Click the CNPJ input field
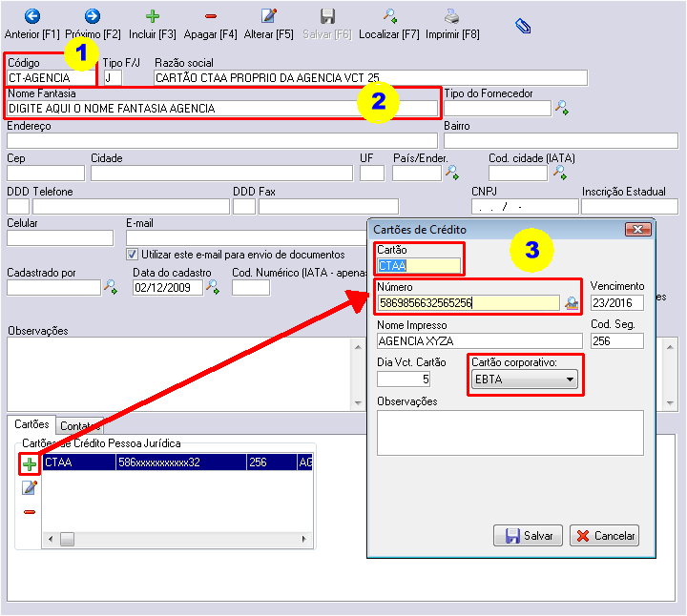Screen dimensions: 687x616 click(525, 207)
